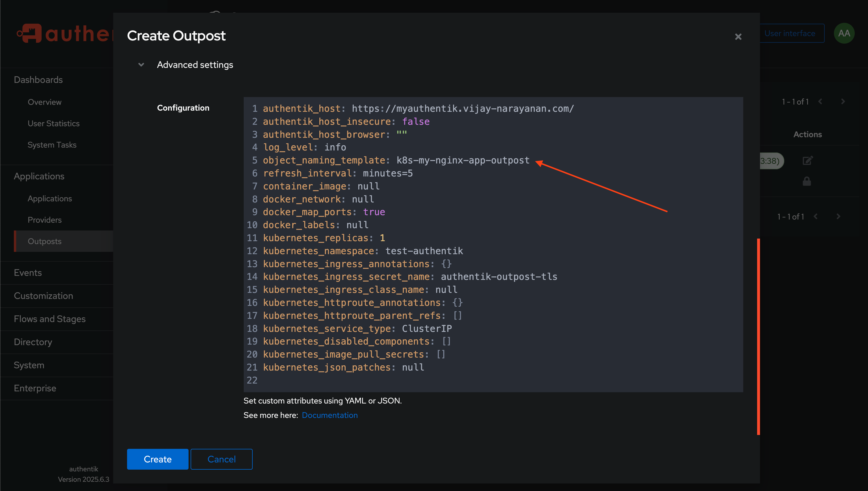Expand Applications section header

pos(39,176)
